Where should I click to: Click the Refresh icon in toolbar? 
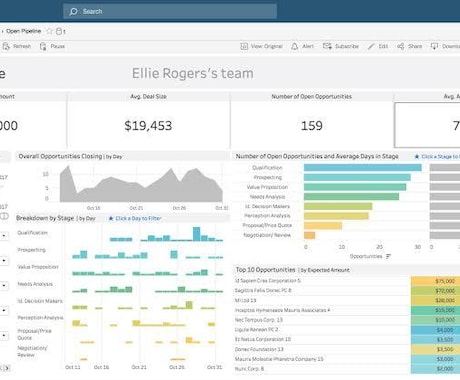pyautogui.click(x=6, y=46)
